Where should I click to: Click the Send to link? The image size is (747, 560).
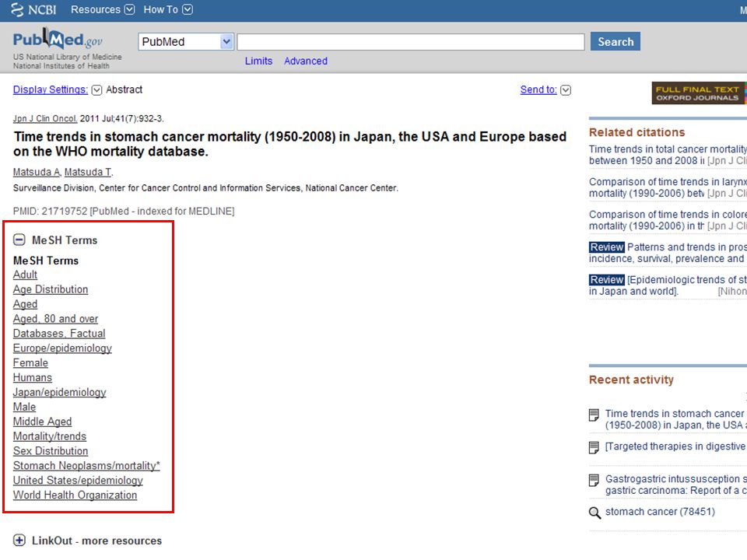coord(538,89)
